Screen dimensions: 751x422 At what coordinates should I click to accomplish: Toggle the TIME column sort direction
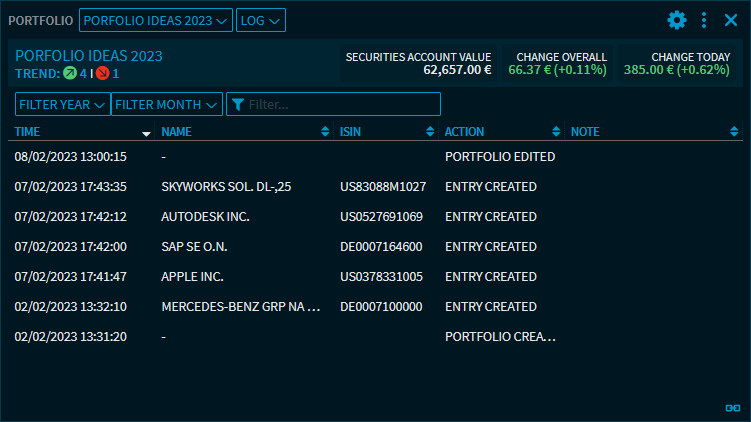coord(146,132)
